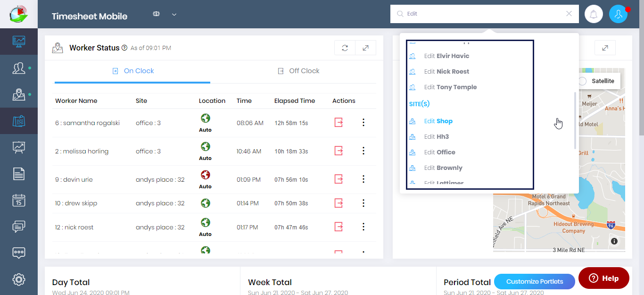
Task: Click the "andys place : 32" site for drew skipp
Action: coord(160,203)
